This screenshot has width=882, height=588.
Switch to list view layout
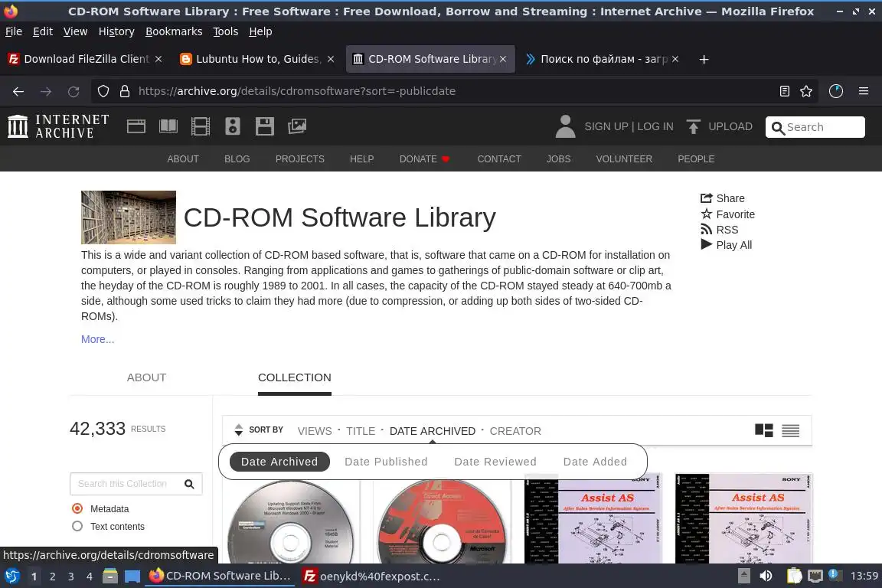(x=790, y=430)
